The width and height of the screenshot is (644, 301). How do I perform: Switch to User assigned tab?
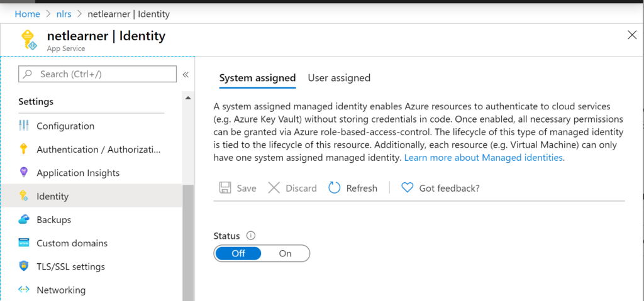pos(339,78)
